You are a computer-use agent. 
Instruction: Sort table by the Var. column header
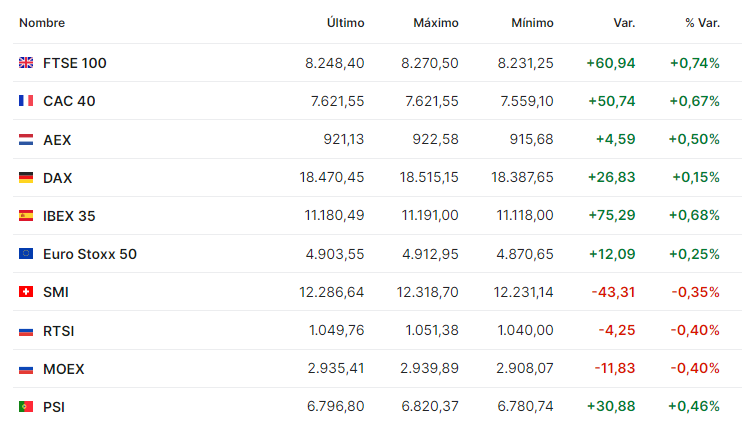pyautogui.click(x=624, y=23)
